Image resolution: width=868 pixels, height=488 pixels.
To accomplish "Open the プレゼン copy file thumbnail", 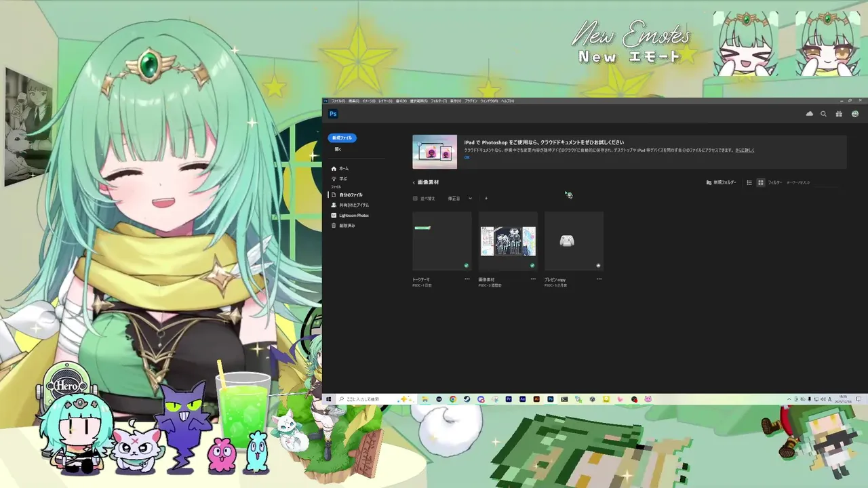I will click(x=574, y=241).
